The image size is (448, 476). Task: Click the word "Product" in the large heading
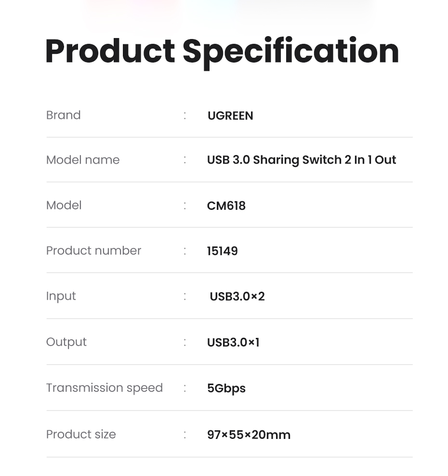(110, 51)
